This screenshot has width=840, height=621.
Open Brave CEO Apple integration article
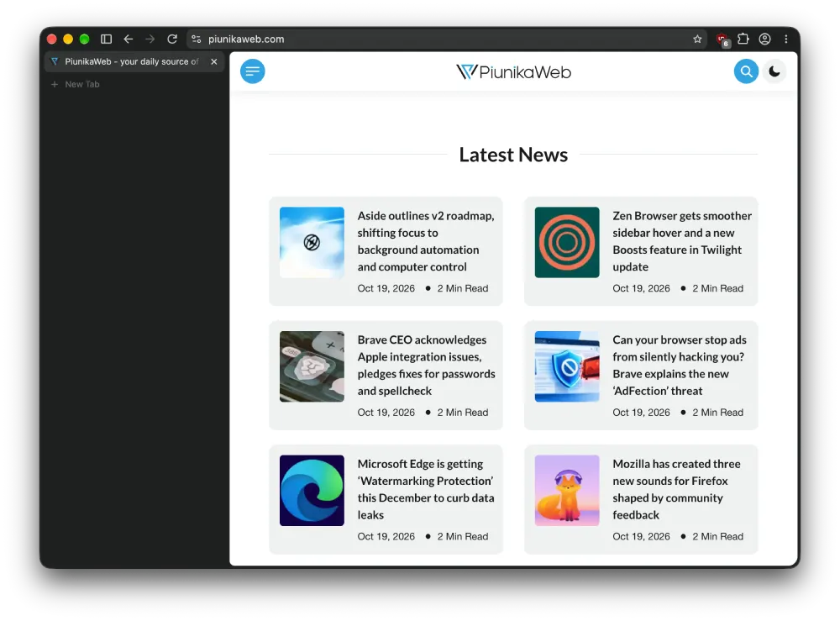pyautogui.click(x=427, y=365)
